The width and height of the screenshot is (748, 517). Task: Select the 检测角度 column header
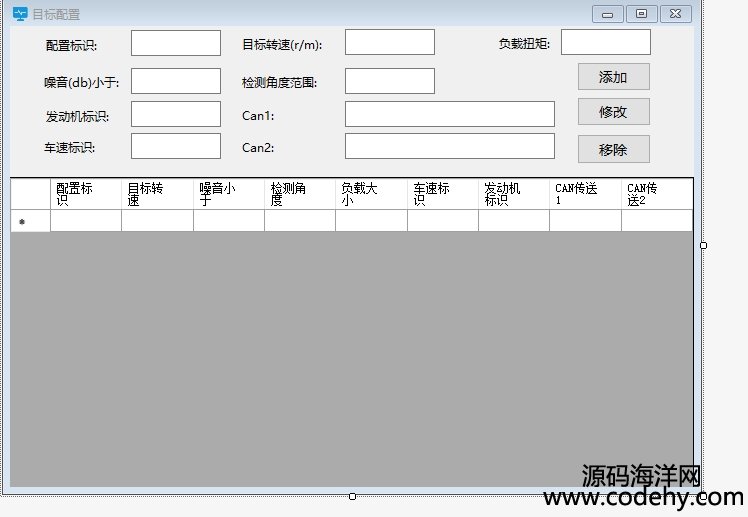pos(300,194)
